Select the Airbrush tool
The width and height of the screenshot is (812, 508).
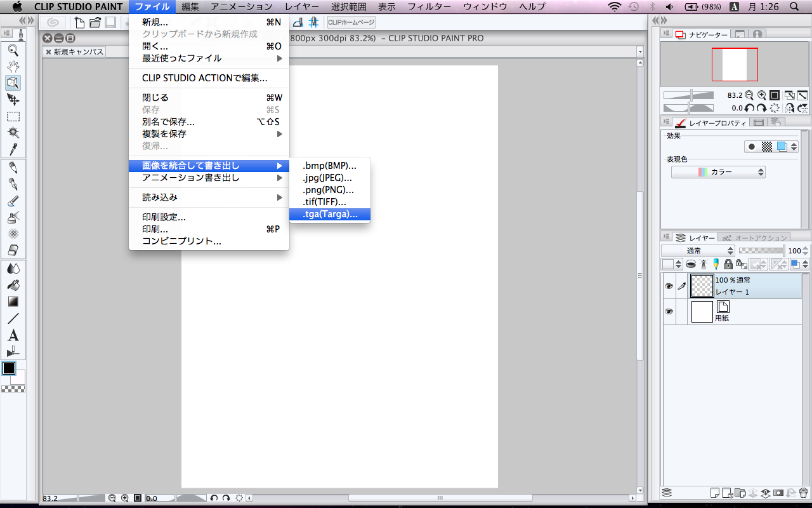coord(13,217)
